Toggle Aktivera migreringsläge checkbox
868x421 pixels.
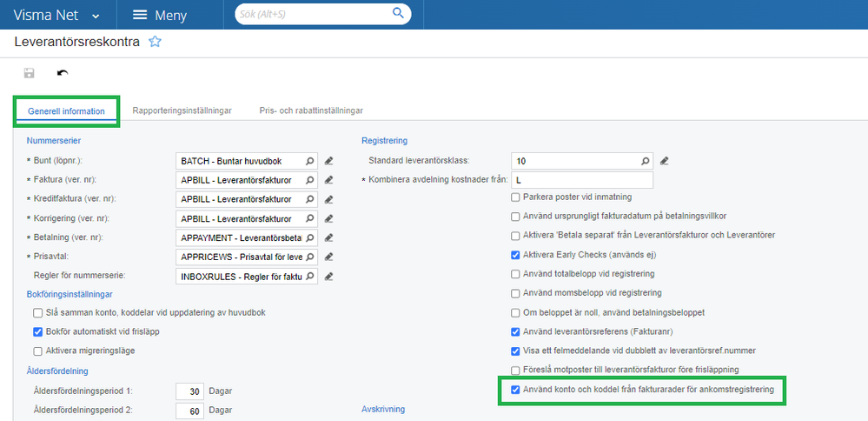pyautogui.click(x=37, y=351)
